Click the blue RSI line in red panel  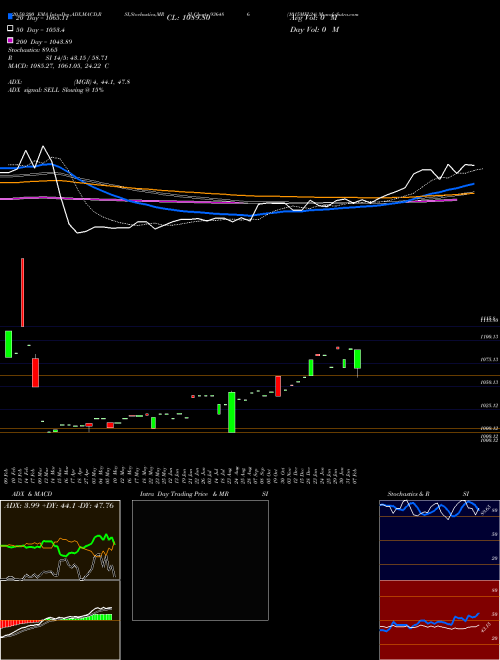pos(429,623)
